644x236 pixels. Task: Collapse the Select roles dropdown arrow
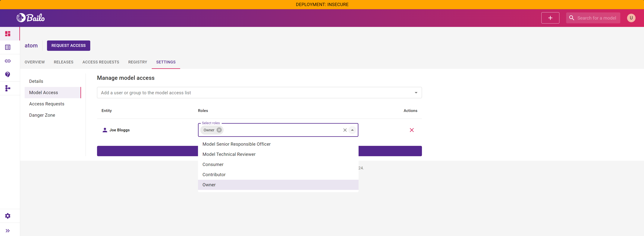point(352,130)
